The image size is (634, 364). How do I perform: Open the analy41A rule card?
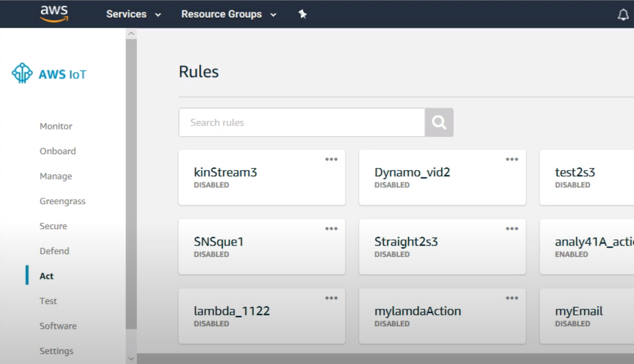pyautogui.click(x=587, y=247)
